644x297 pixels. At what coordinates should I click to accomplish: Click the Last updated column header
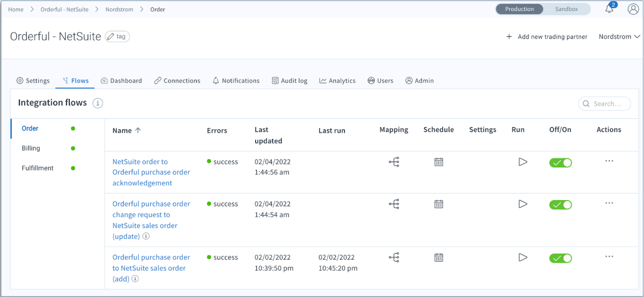coord(268,135)
